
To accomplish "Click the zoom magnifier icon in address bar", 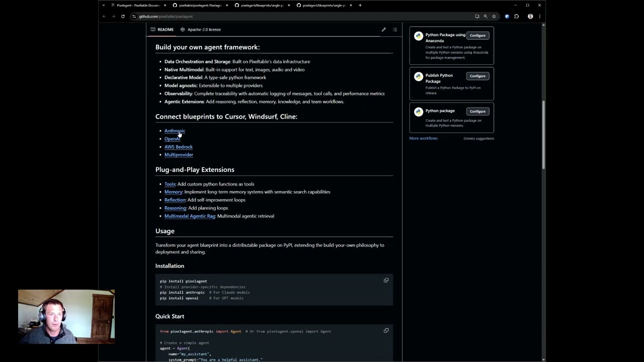I will coord(486,17).
